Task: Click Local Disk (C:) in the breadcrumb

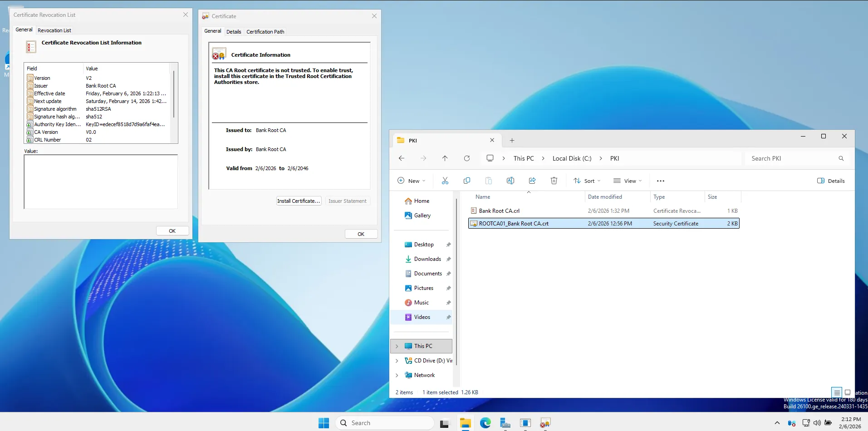Action: 572,158
